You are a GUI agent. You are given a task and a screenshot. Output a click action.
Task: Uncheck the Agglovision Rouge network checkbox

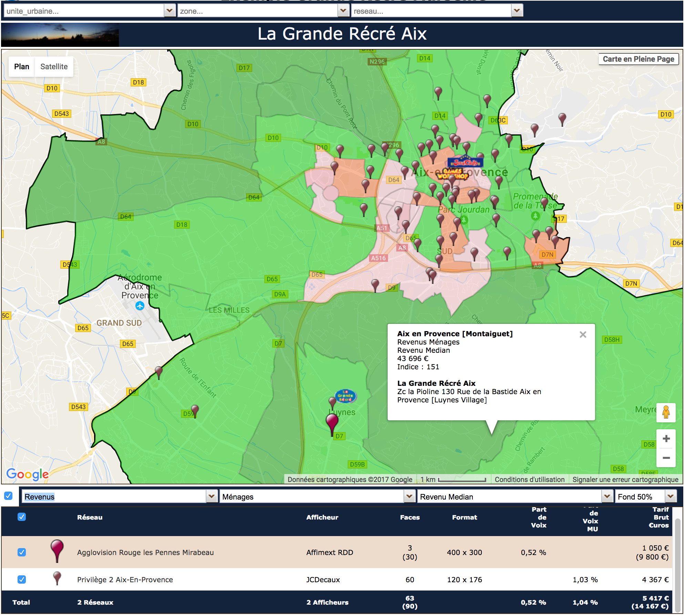tap(22, 552)
